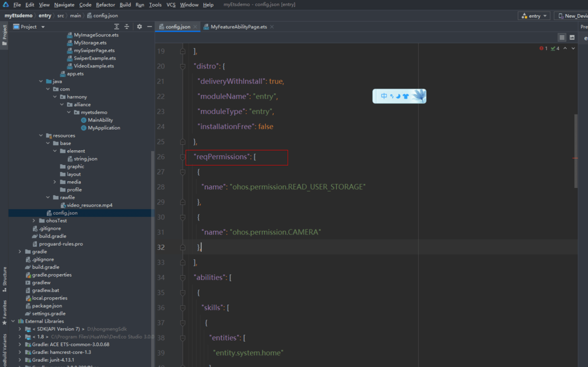
Task: Switch to MyFeatureAbilityPage.ets tab
Action: [239, 27]
